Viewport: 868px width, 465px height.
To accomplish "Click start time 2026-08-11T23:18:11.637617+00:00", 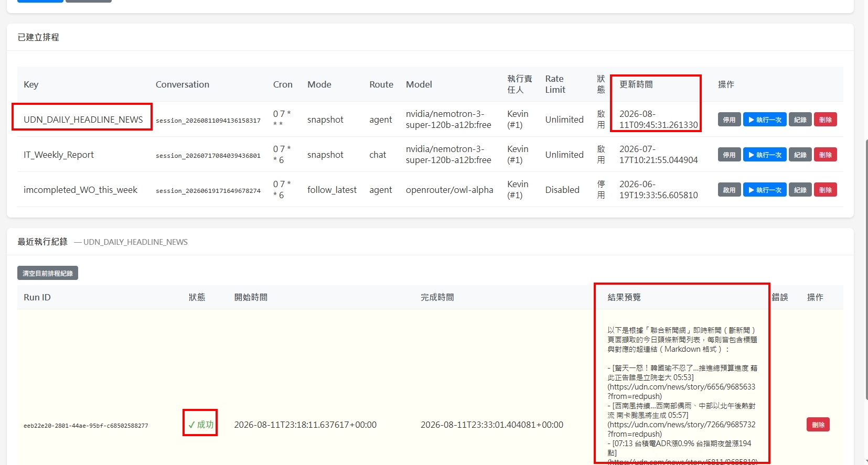I will coord(305,425).
